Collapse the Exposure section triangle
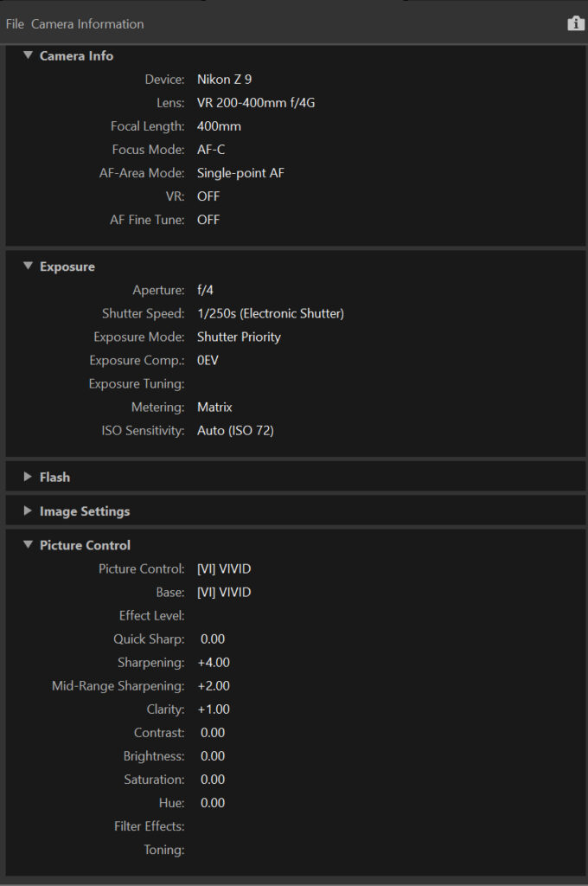Viewport: 588px width, 886px height. 28,266
